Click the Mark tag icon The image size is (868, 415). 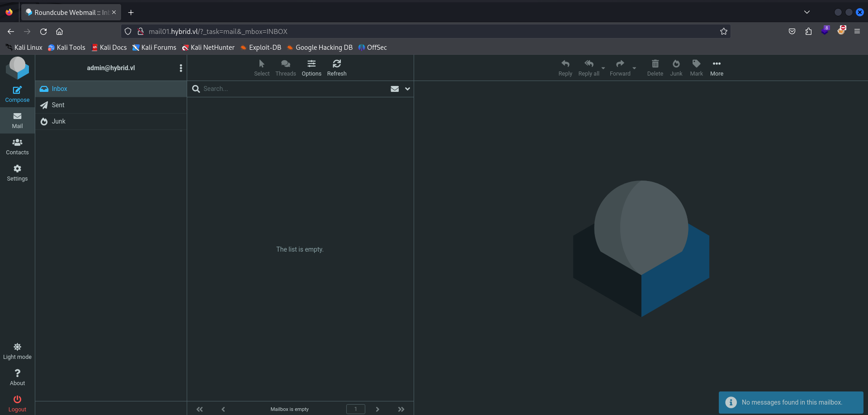[696, 64]
